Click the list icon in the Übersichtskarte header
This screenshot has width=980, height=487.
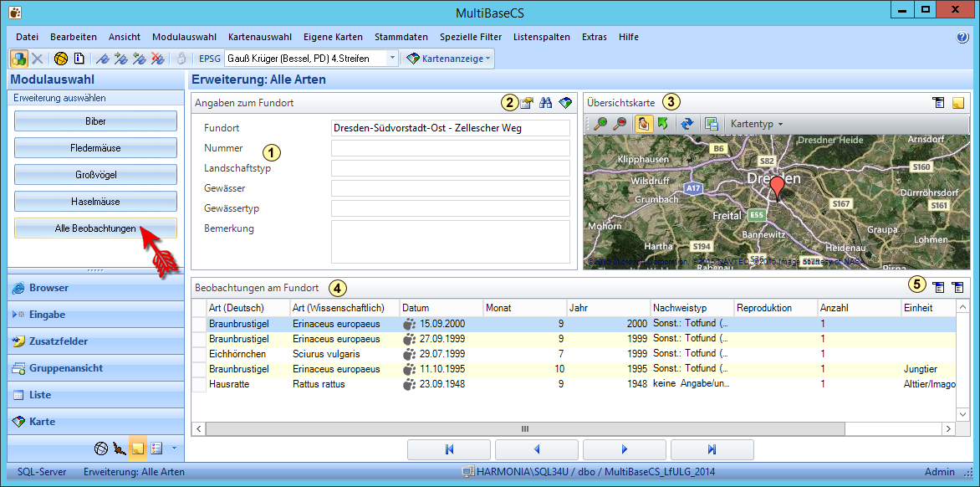938,103
